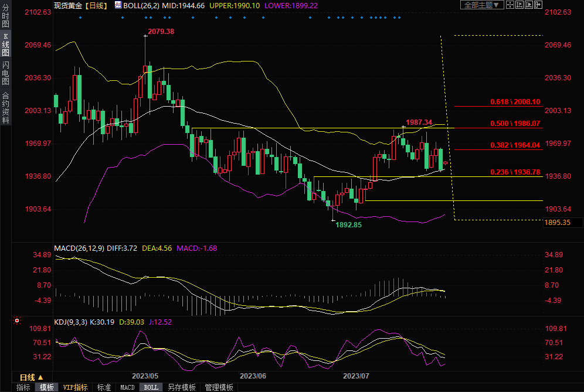Click the crosshair cursor icon in top toolbar
The height and width of the screenshot is (392, 584).
pyautogui.click(x=510, y=5)
